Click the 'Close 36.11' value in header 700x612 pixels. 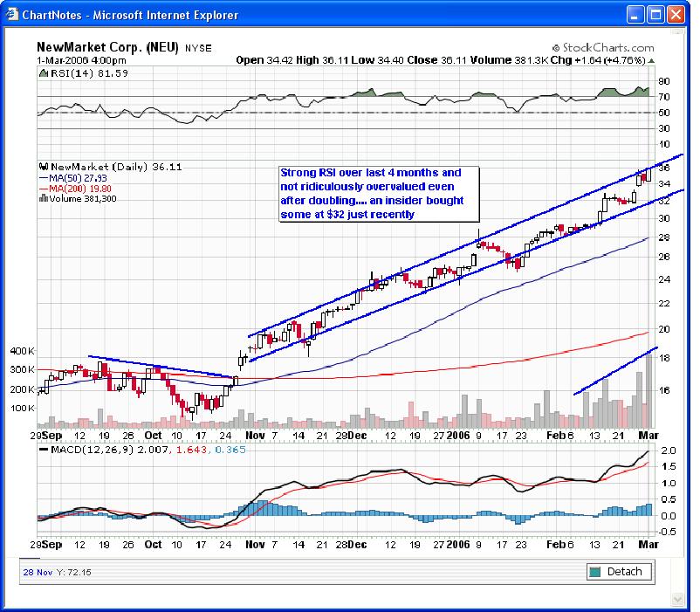click(x=437, y=60)
